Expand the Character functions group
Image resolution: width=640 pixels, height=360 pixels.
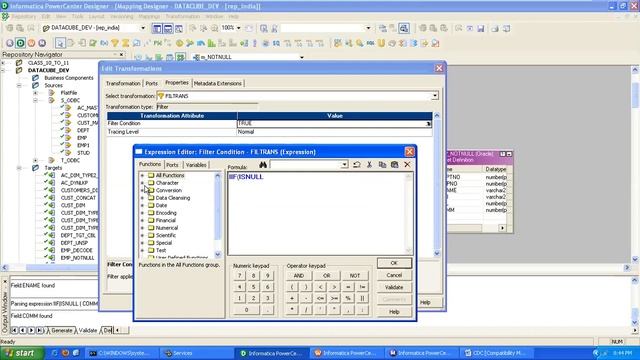coord(142,183)
